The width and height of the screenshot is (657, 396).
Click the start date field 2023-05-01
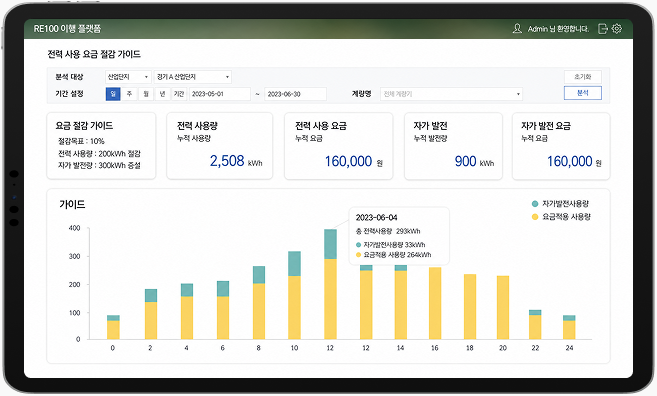pos(220,94)
